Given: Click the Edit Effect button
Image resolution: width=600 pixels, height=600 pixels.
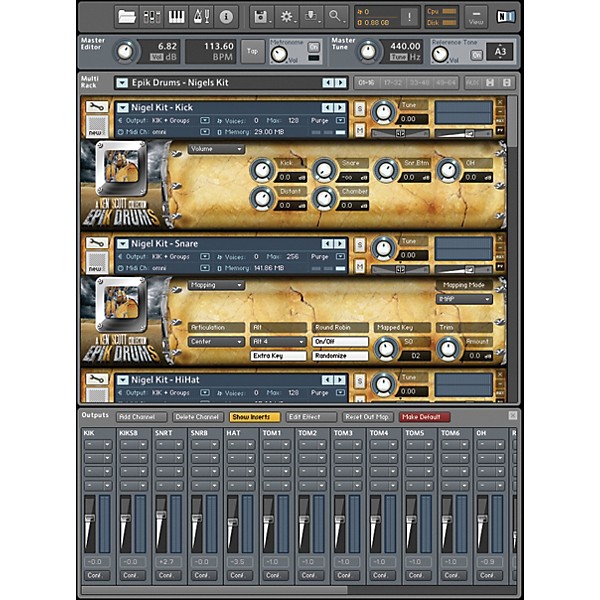Looking at the screenshot, I should pyautogui.click(x=311, y=417).
